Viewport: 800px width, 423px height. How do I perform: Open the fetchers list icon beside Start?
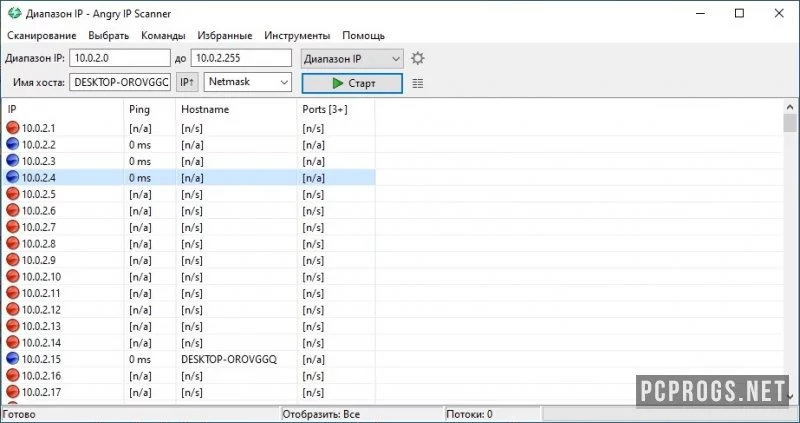coord(418,83)
